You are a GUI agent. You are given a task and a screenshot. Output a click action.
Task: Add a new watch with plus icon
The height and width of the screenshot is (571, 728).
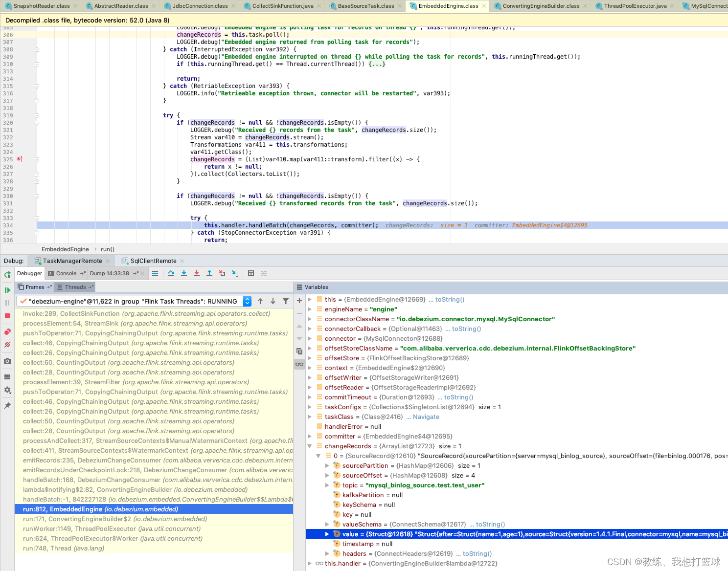point(299,301)
